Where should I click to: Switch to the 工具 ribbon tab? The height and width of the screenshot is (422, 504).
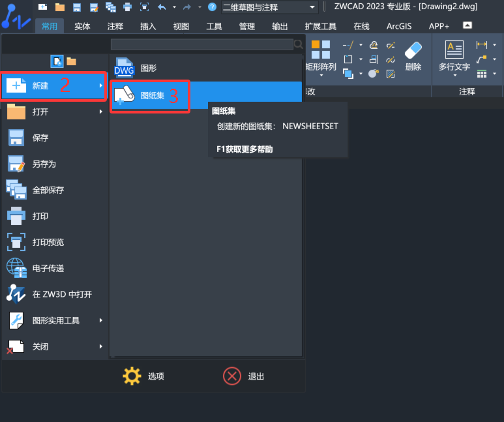[214, 26]
